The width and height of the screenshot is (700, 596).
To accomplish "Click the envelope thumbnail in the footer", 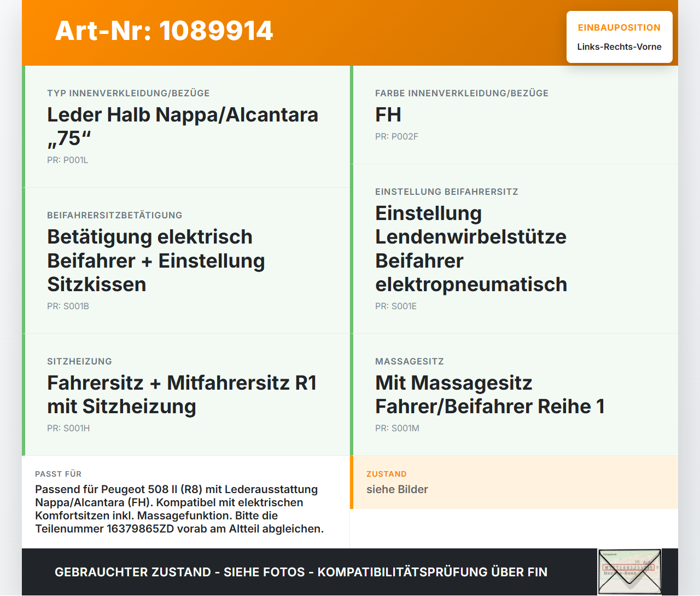I will coord(629,572).
